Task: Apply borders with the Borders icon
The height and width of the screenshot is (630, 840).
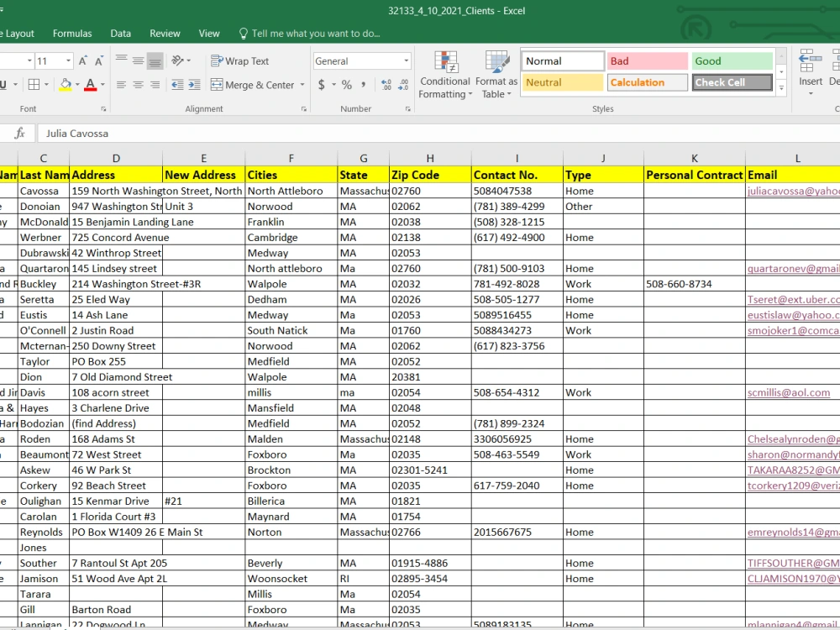Action: pyautogui.click(x=34, y=85)
